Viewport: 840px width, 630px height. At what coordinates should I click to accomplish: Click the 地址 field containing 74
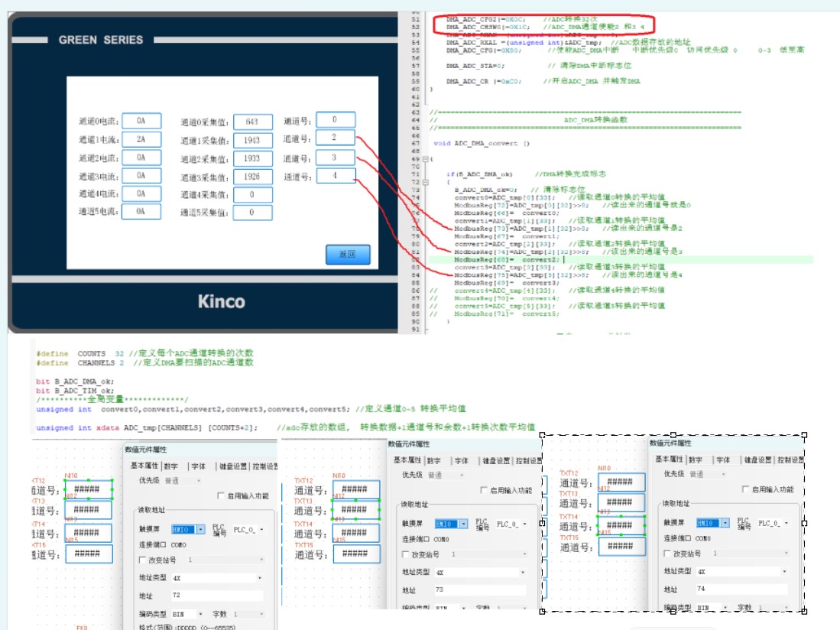(x=742, y=589)
